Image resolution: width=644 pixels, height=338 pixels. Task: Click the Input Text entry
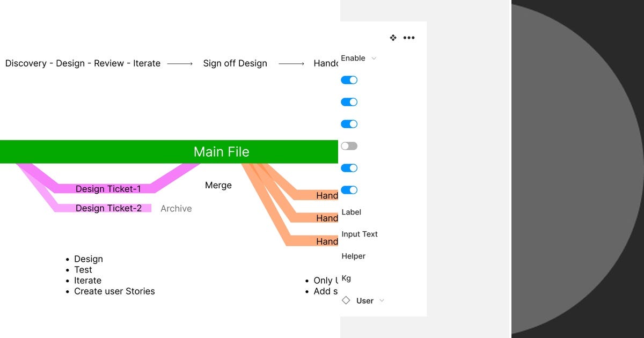[360, 234]
